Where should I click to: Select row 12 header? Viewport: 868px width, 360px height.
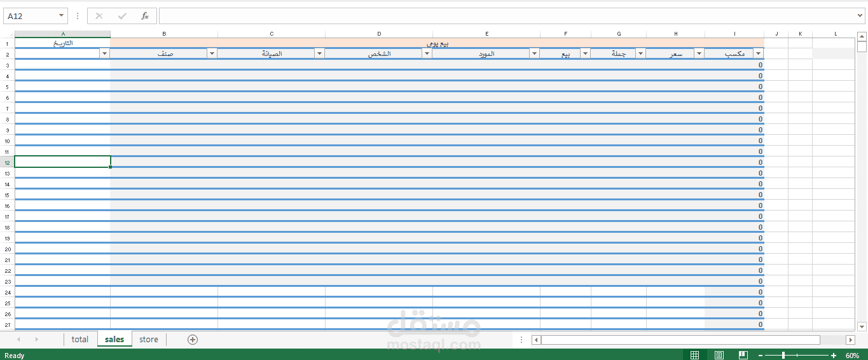[8, 162]
